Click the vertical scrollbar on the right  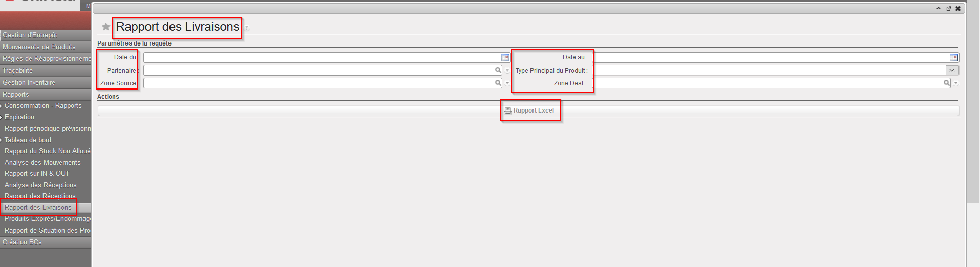click(x=973, y=102)
